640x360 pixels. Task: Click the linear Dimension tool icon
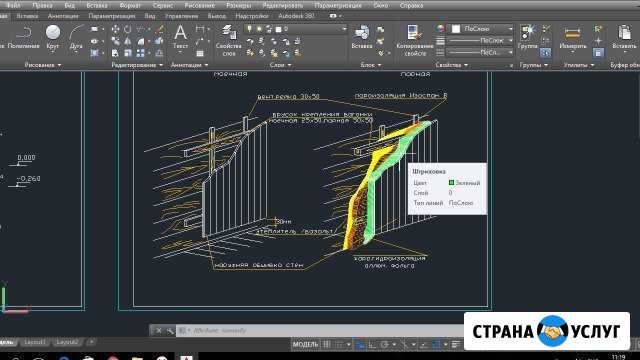tap(200, 29)
